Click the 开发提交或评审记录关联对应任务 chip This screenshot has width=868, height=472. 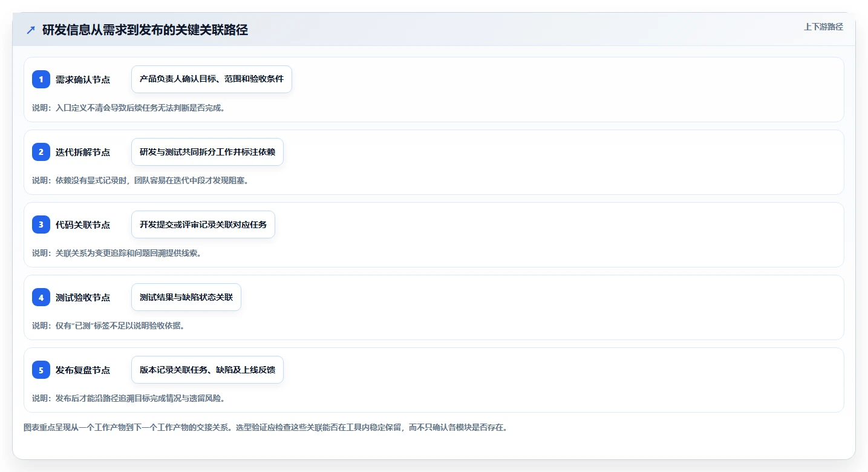pyautogui.click(x=203, y=225)
